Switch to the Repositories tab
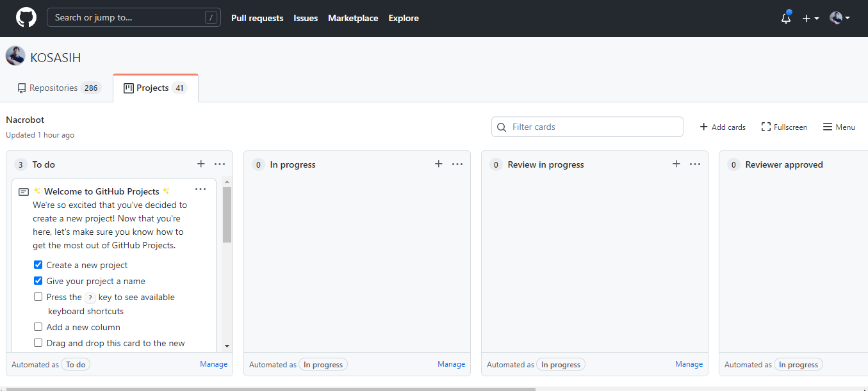Image resolution: width=868 pixels, height=391 pixels. (x=58, y=88)
